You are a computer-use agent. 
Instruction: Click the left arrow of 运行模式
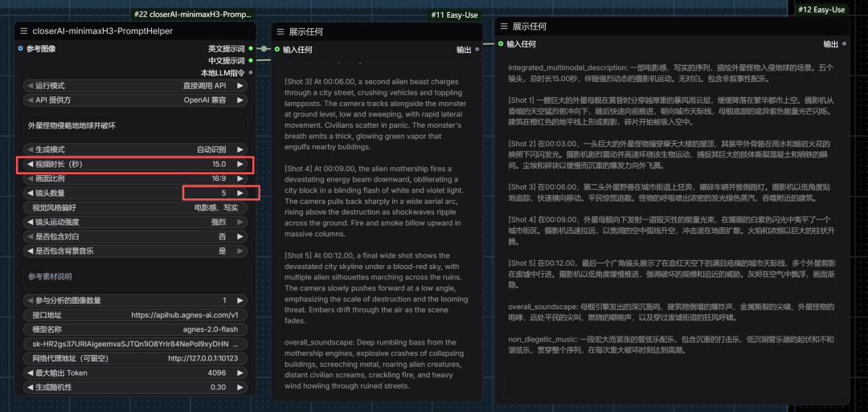click(x=31, y=86)
